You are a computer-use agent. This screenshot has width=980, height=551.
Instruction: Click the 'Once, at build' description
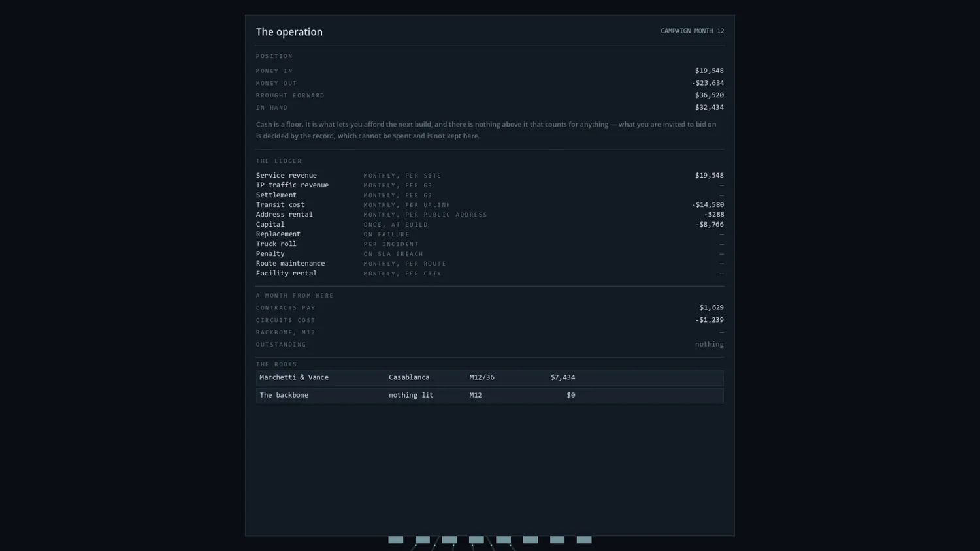tap(396, 225)
